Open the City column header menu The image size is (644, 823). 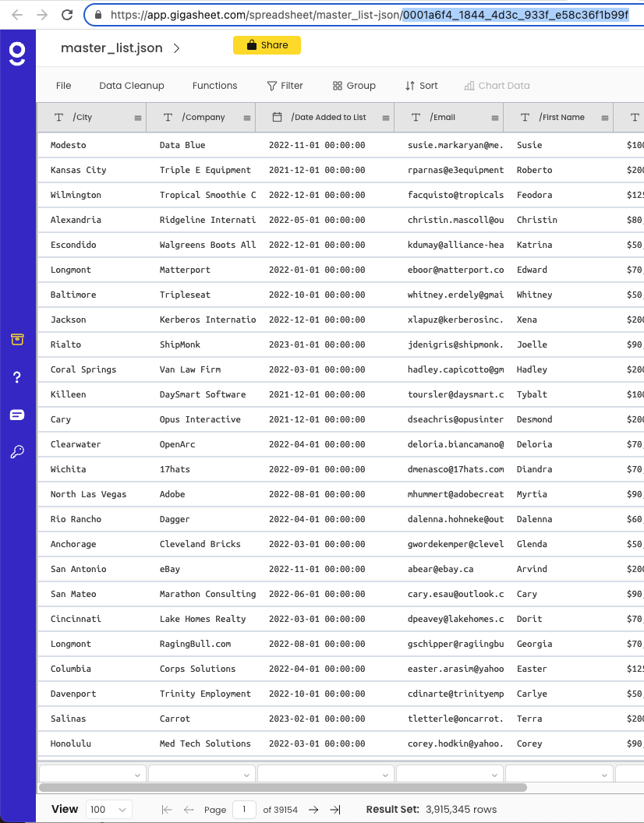pos(139,117)
